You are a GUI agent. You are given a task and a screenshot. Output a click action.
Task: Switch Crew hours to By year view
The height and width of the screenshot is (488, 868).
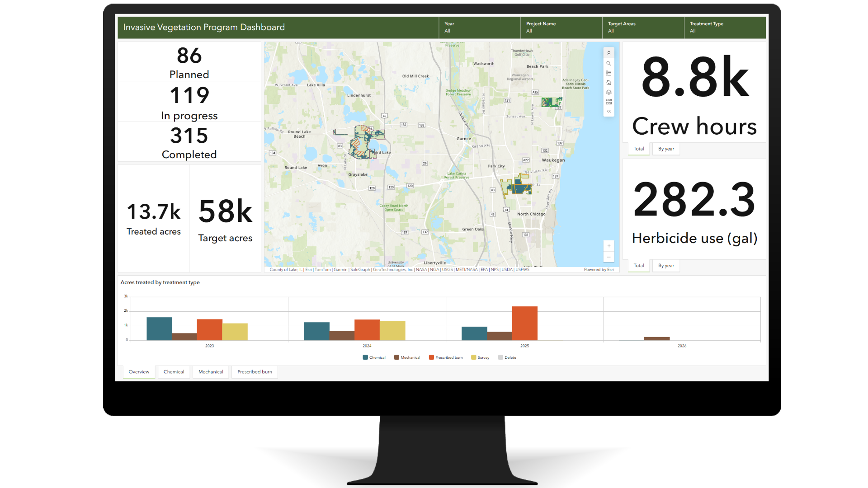click(666, 149)
